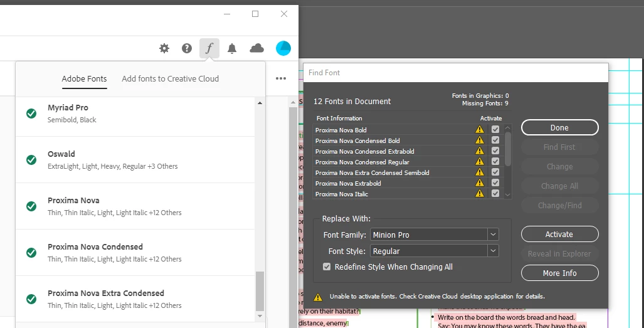Select Proxima Nova Bold in font list
The height and width of the screenshot is (328, 644).
pos(408,130)
